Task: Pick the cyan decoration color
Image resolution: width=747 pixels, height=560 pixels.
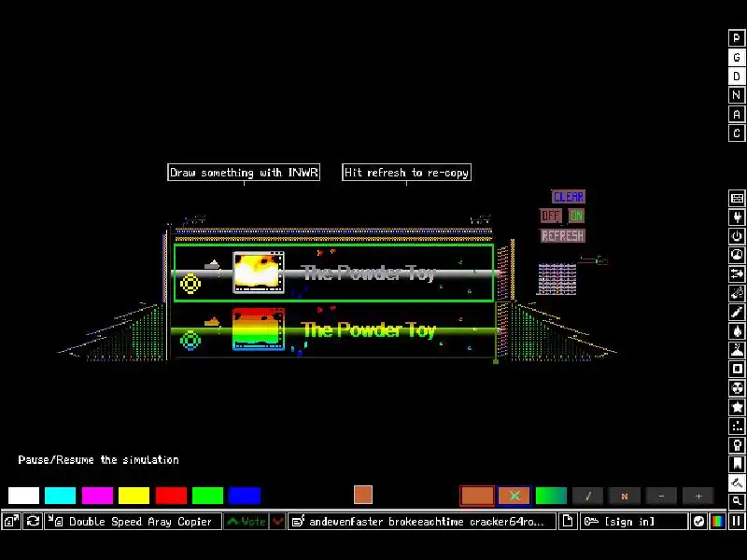Action: 60,496
